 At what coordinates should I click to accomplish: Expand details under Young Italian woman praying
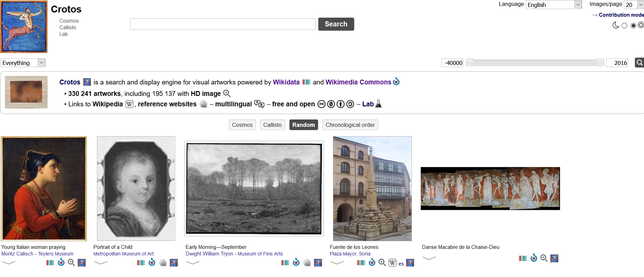tap(9, 262)
